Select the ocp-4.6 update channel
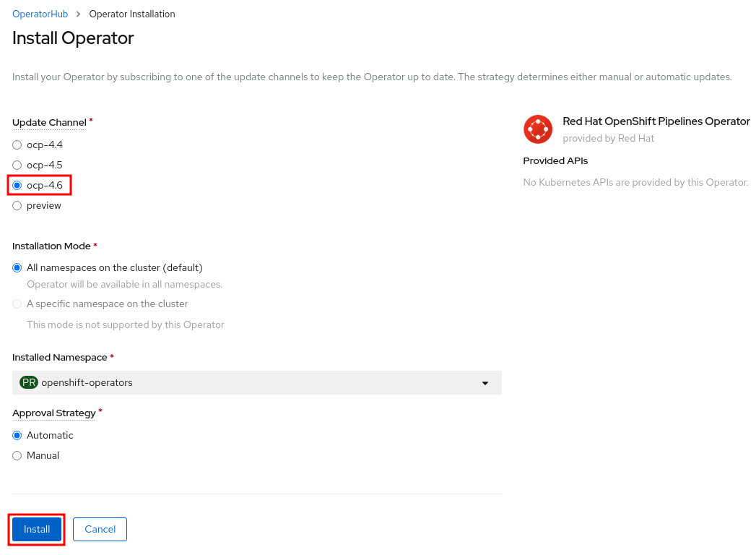 click(17, 185)
